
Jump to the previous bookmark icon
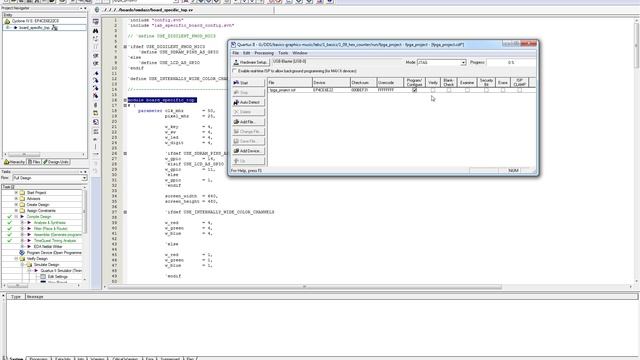click(x=96, y=88)
